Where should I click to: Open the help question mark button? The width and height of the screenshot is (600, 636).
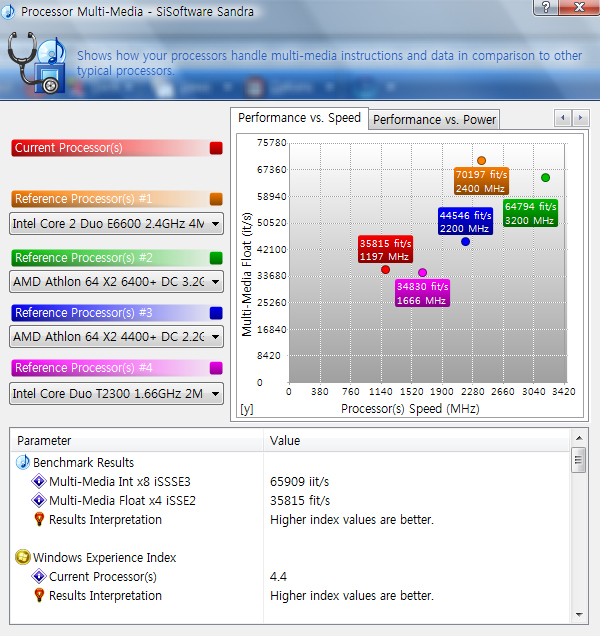point(546,7)
